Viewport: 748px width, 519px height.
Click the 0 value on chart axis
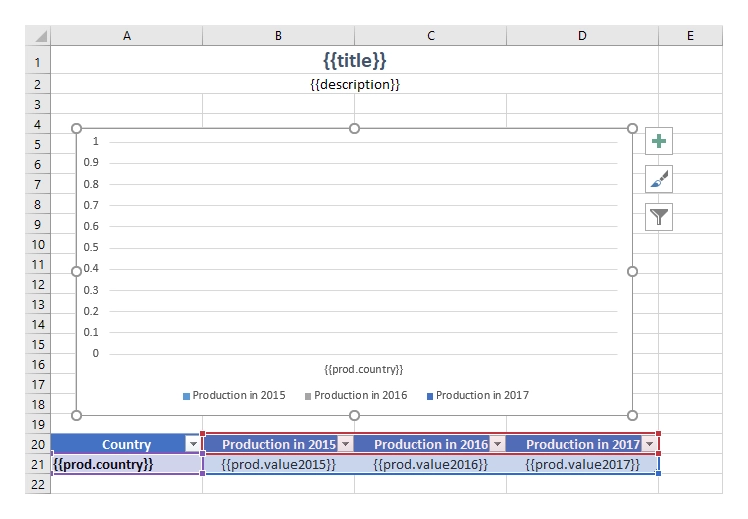(95, 353)
